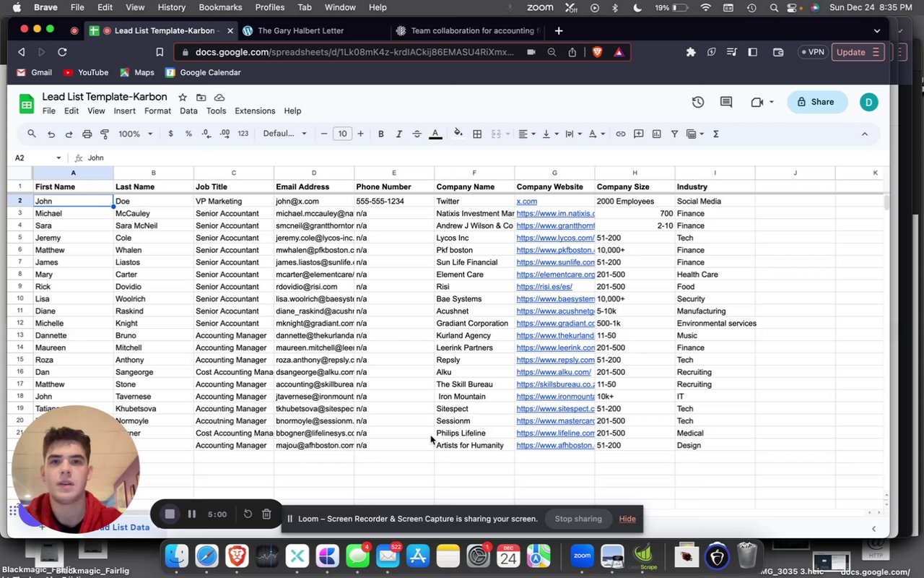Open the text color picker
The image size is (924, 578).
435,134
